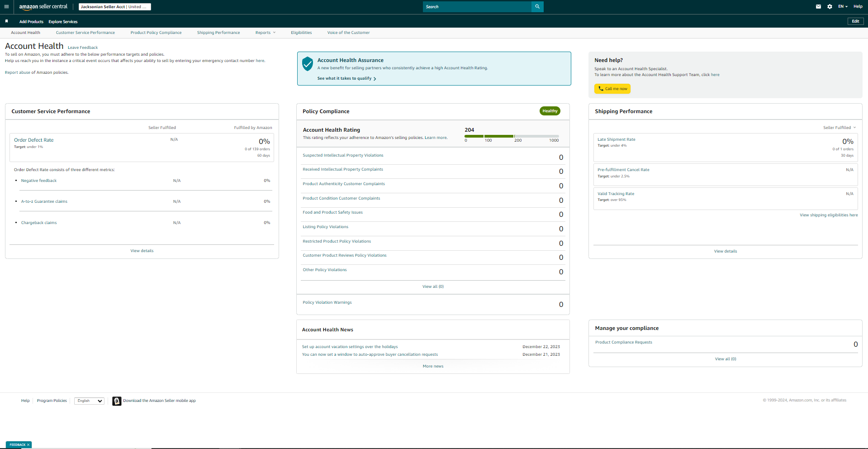This screenshot has height=449, width=868.
Task: Open Suspected Intellectual Property Violations
Action: tap(343, 155)
